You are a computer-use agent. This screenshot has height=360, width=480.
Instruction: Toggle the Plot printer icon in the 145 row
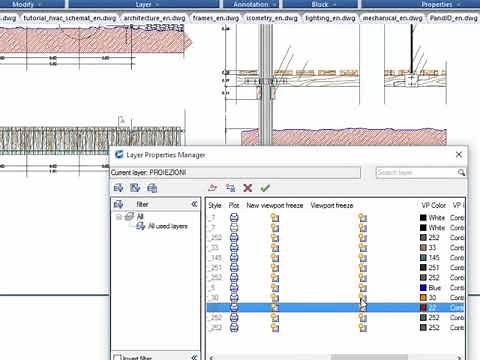pyautogui.click(x=234, y=258)
